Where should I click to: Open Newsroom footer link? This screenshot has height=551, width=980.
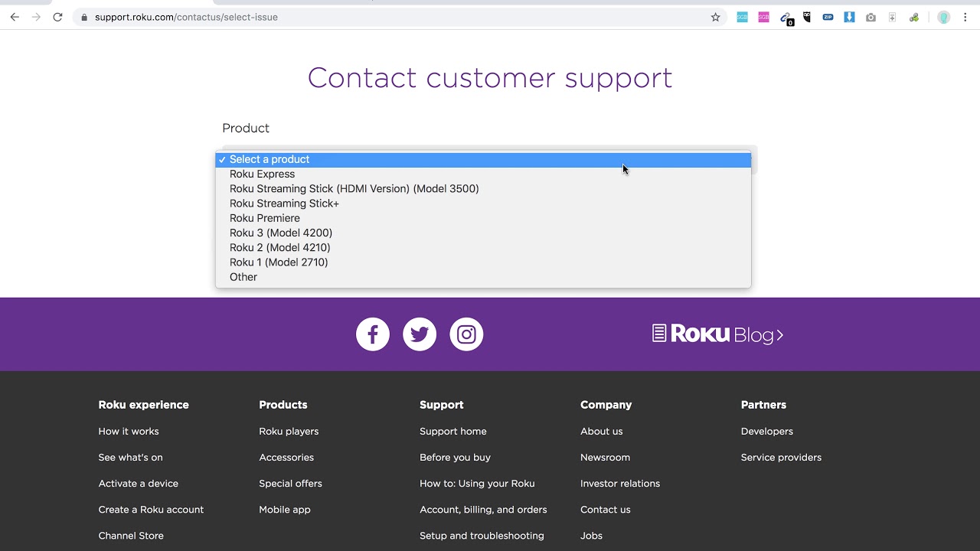tap(605, 457)
